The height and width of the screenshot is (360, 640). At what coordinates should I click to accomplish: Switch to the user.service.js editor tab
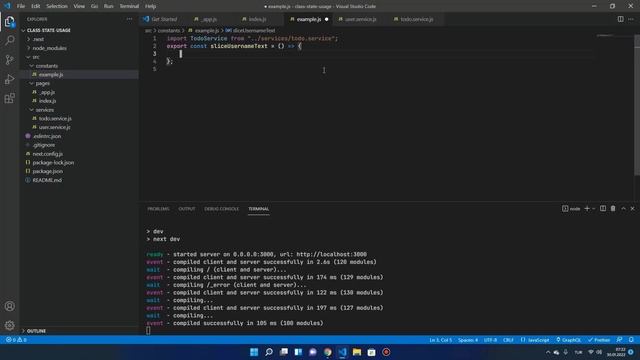click(x=360, y=19)
